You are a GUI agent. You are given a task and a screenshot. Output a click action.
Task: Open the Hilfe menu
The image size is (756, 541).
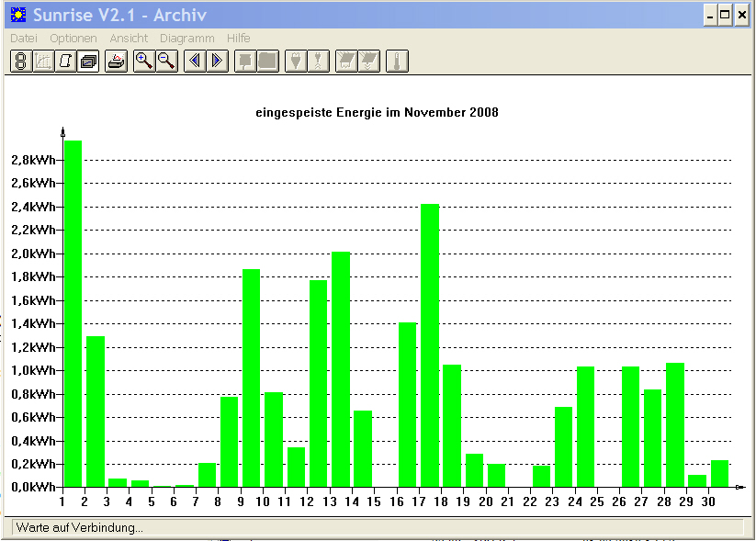click(x=239, y=38)
